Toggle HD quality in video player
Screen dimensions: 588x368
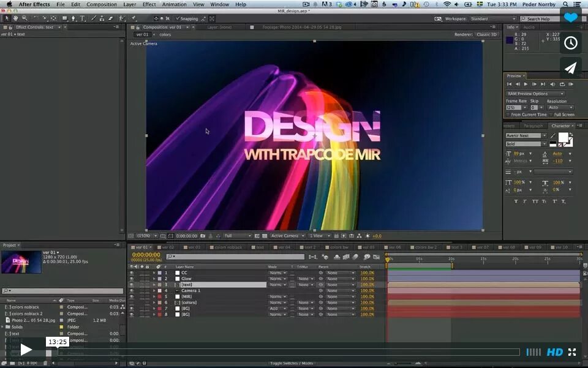[x=555, y=352]
